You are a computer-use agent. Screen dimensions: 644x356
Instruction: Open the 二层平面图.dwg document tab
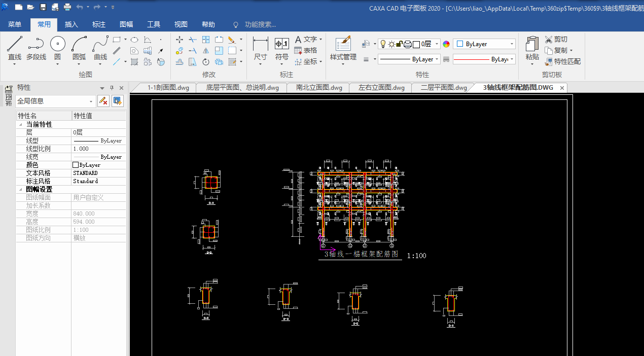pyautogui.click(x=444, y=88)
